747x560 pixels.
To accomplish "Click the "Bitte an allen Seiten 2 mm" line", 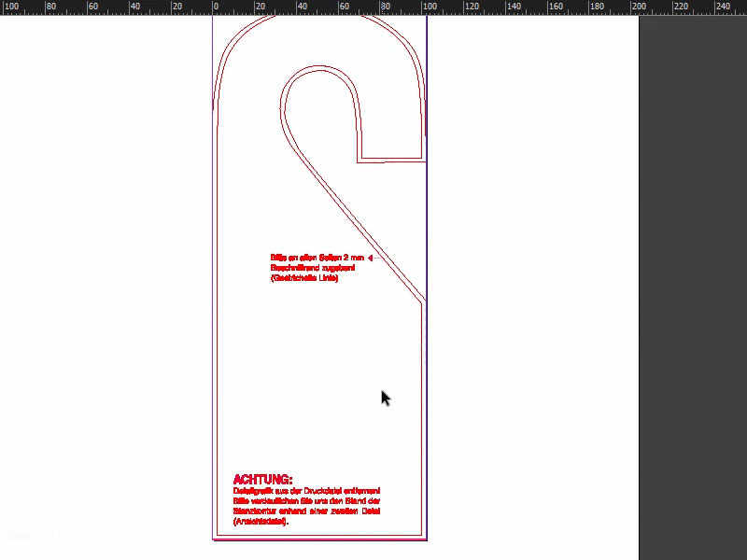I will click(x=317, y=258).
